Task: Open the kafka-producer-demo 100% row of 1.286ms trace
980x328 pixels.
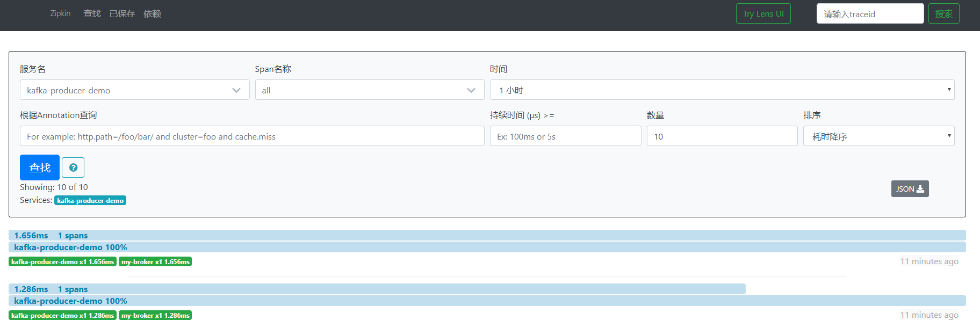Action: pyautogui.click(x=487, y=301)
